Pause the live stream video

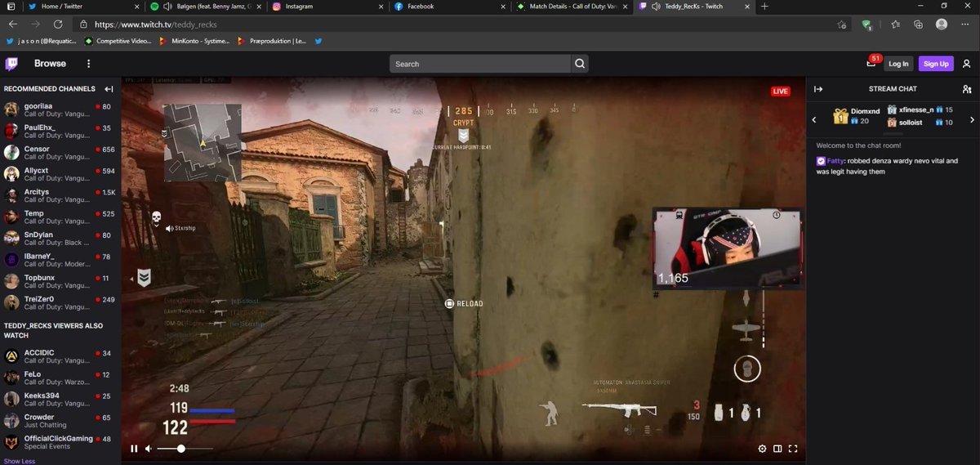134,449
